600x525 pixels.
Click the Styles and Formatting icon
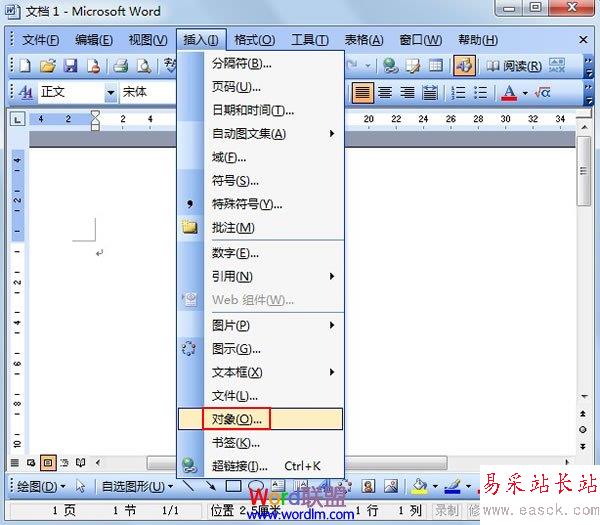pos(25,92)
